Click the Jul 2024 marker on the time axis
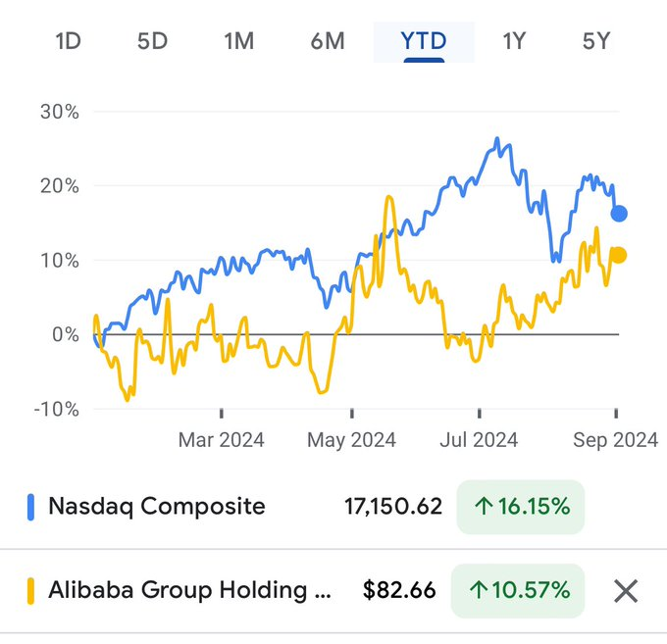Viewport: 667px width, 644px height. pyautogui.click(x=482, y=440)
